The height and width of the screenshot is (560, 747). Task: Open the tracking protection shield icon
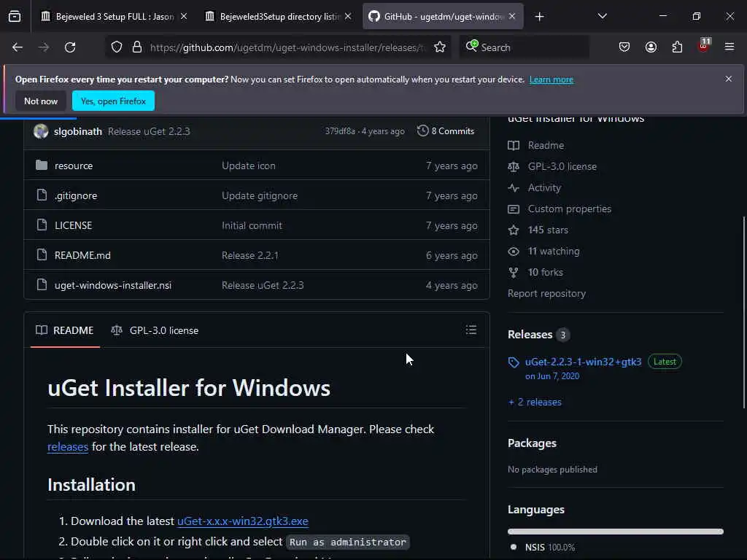[117, 47]
